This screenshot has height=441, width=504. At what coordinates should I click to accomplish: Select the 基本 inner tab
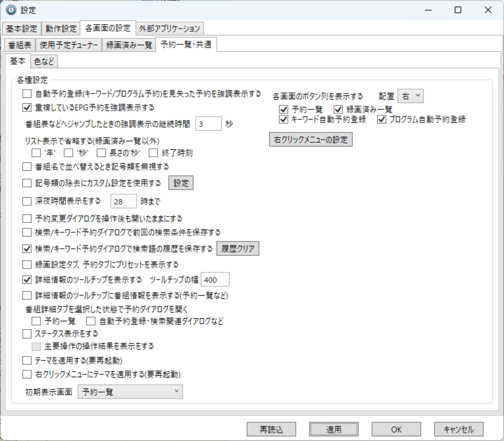18,61
